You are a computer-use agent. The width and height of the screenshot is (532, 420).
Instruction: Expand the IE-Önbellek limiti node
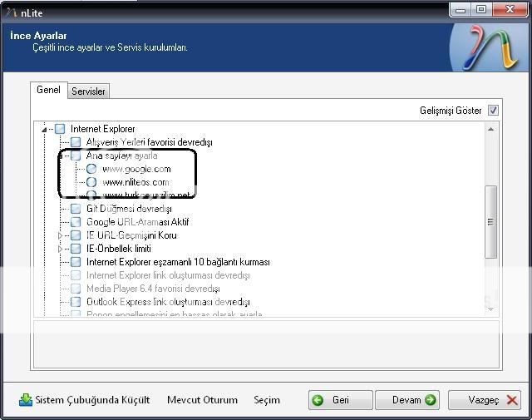[x=61, y=249]
